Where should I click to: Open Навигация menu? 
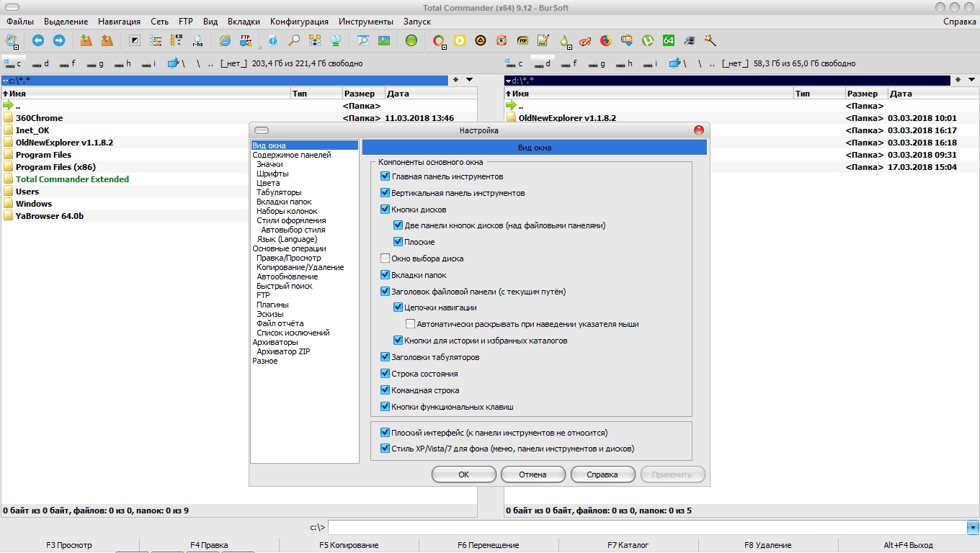(x=119, y=22)
